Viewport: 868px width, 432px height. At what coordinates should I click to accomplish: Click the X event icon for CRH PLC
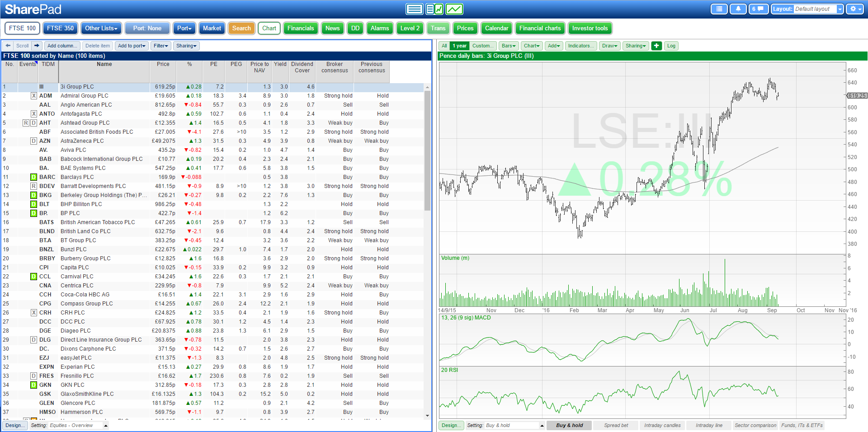pyautogui.click(x=33, y=313)
